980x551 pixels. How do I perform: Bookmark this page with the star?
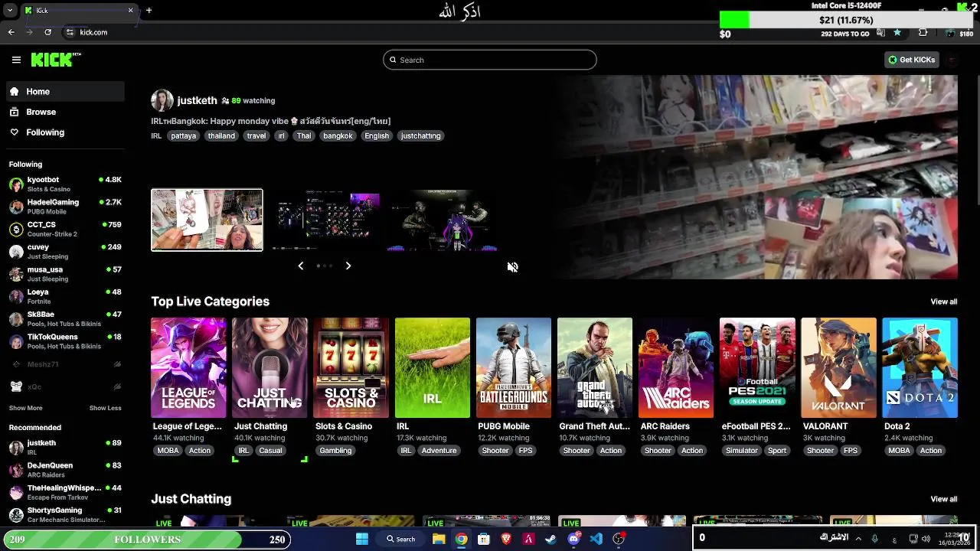point(897,32)
